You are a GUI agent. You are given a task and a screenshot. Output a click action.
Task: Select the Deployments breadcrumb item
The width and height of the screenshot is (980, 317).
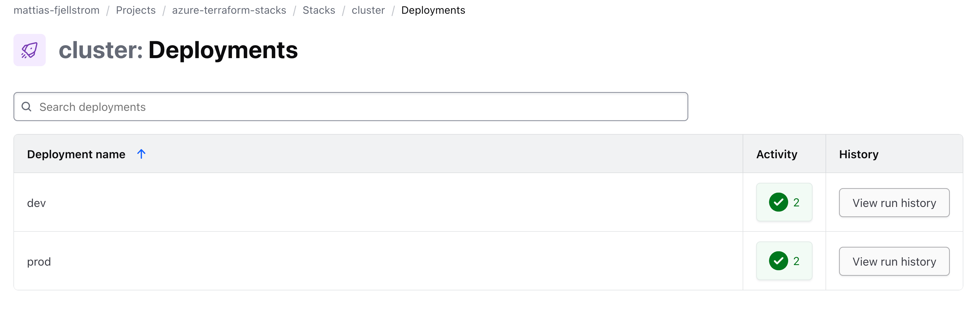[x=433, y=10]
